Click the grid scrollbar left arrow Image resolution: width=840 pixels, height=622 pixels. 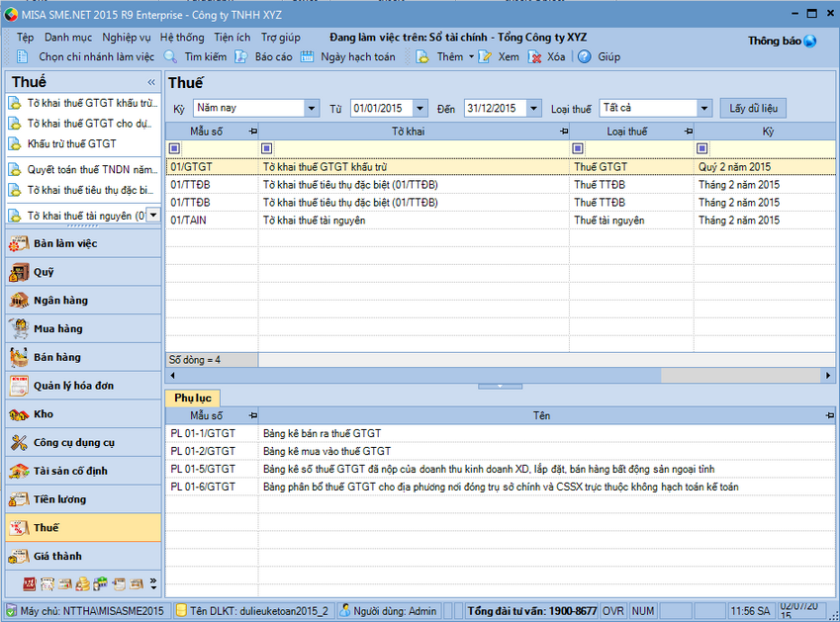pos(172,375)
